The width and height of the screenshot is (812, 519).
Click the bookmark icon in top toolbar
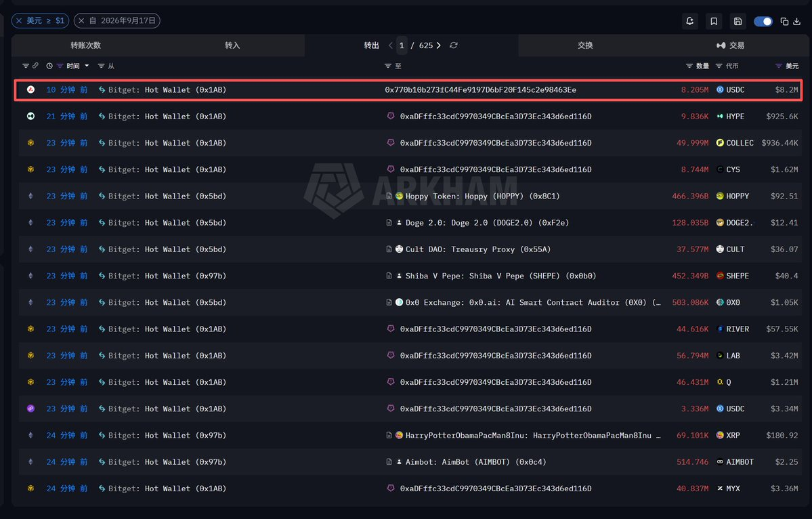pos(714,21)
